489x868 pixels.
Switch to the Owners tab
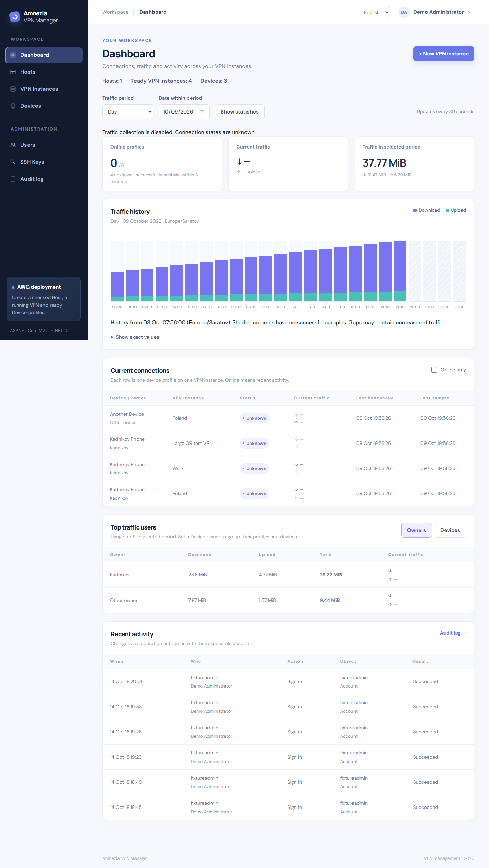click(416, 530)
